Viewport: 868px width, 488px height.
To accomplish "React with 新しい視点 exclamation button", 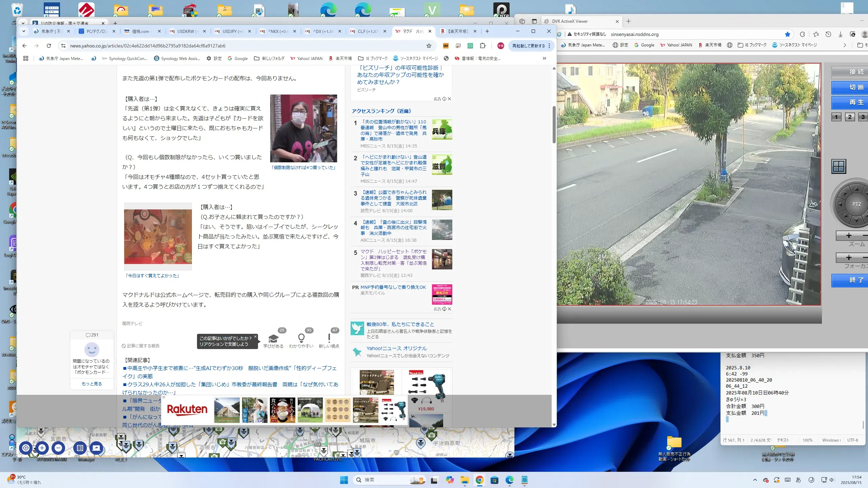I will coord(329,340).
